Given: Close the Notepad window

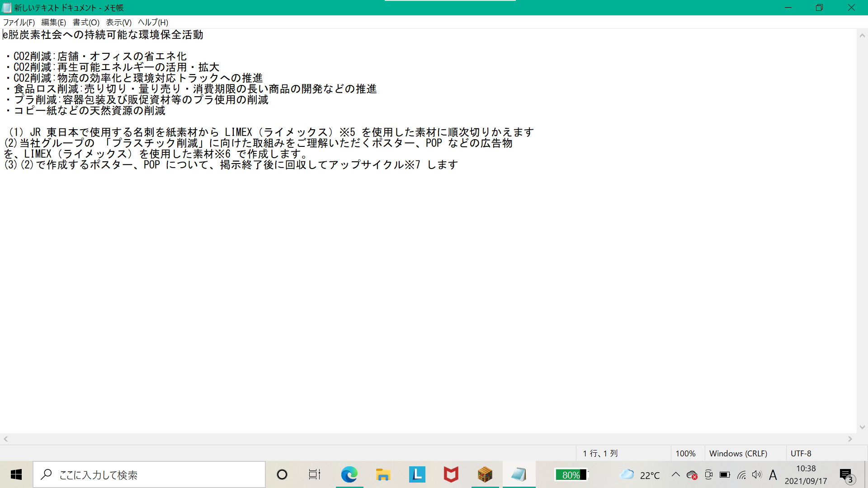Looking at the screenshot, I should click(x=851, y=8).
